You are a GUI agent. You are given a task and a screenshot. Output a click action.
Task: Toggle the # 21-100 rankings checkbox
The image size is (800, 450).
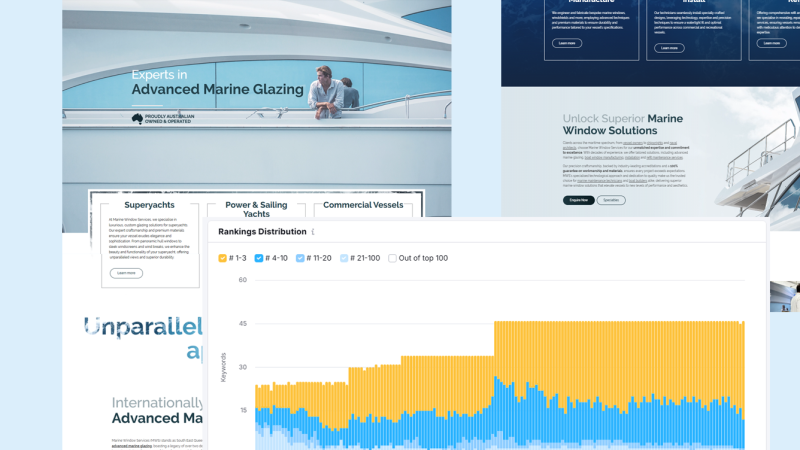(x=344, y=258)
